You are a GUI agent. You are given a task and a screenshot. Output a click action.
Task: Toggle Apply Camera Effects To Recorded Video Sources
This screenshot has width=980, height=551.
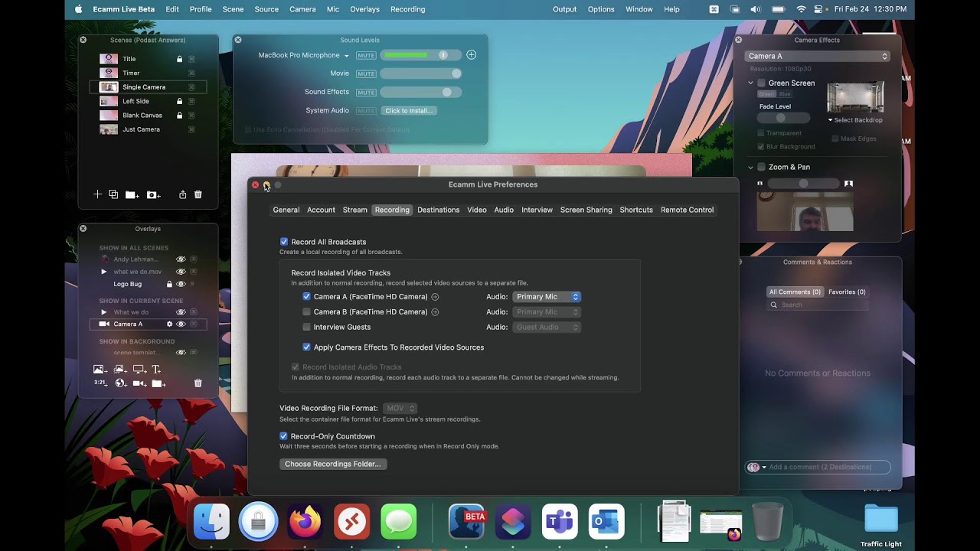click(x=307, y=347)
